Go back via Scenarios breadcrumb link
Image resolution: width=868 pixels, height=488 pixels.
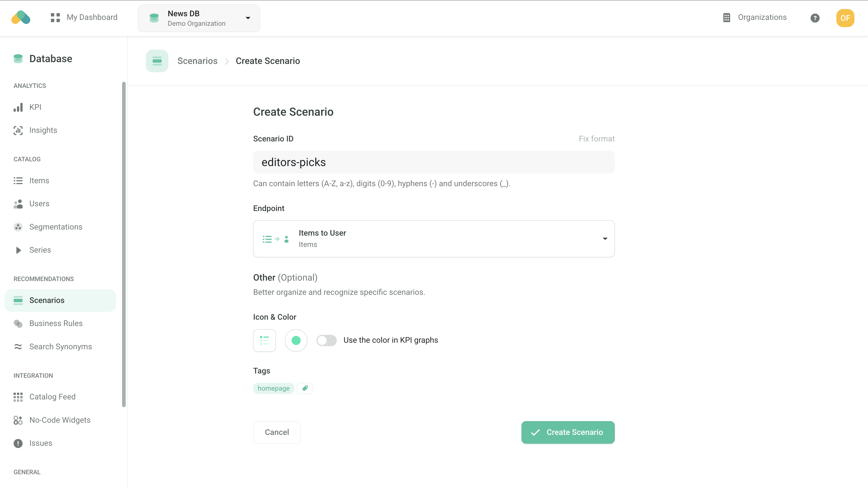pos(198,61)
